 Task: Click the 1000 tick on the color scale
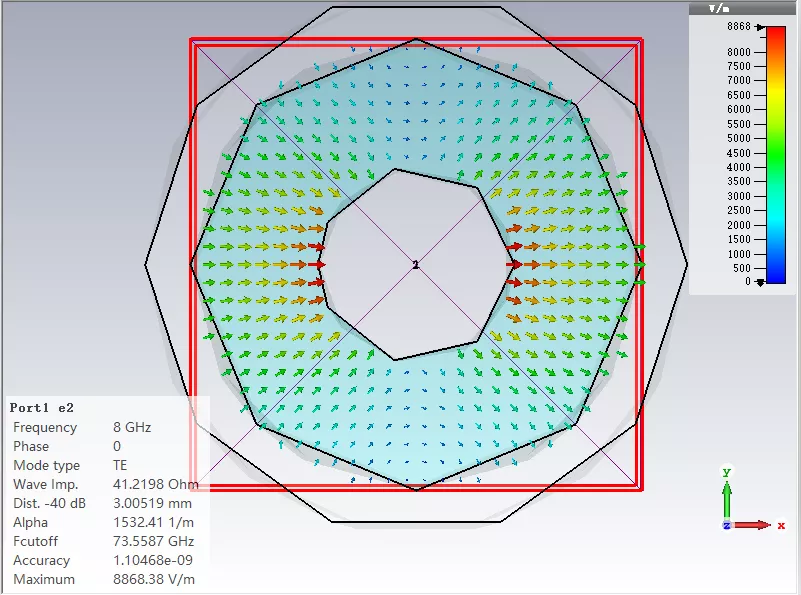(x=739, y=254)
